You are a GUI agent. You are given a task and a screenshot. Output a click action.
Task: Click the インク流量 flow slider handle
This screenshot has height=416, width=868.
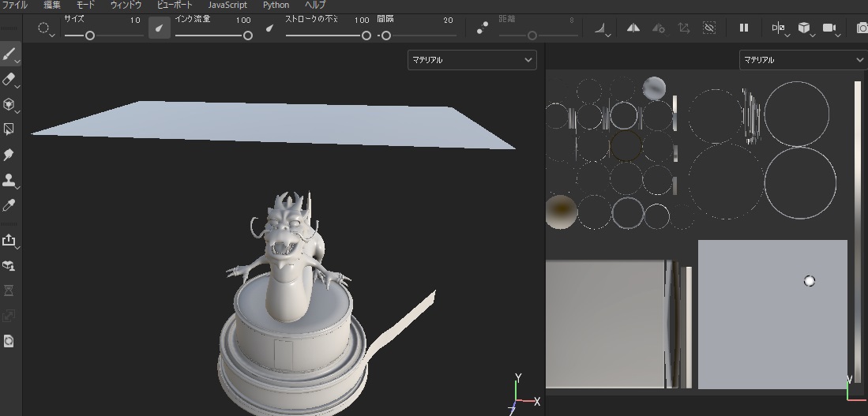coord(248,36)
